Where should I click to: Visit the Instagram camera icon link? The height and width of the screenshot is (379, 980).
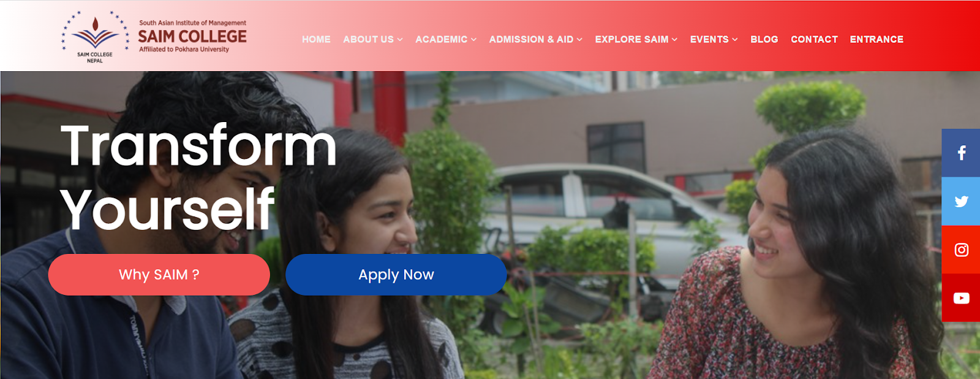coord(961,250)
